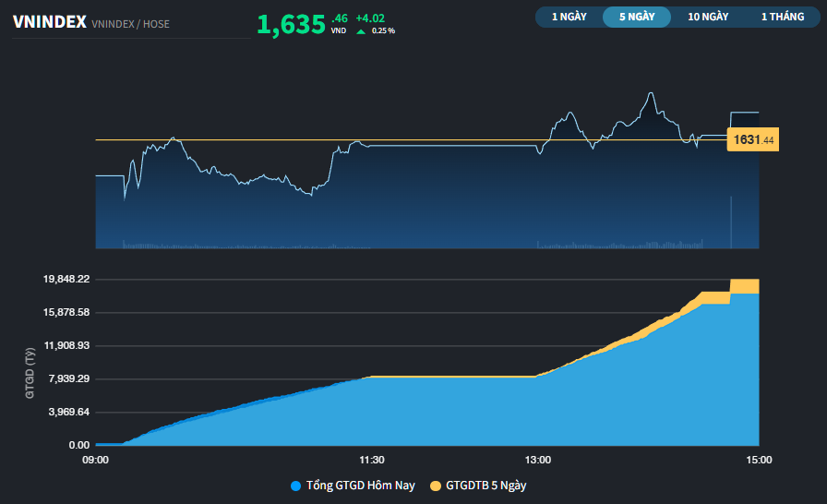This screenshot has height=504, width=827.
Task: Click the VNINDEX title heading
Action: [x=50, y=21]
